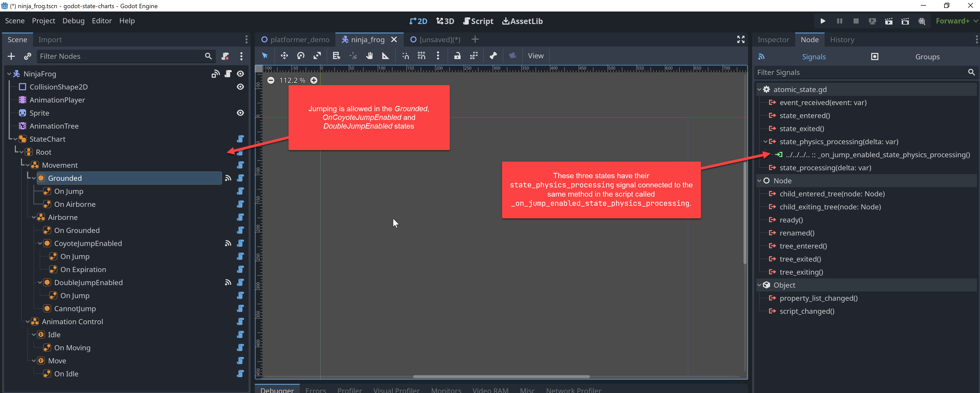Image resolution: width=980 pixels, height=393 pixels.
Task: Click the Groups panel button
Action: pos(928,56)
